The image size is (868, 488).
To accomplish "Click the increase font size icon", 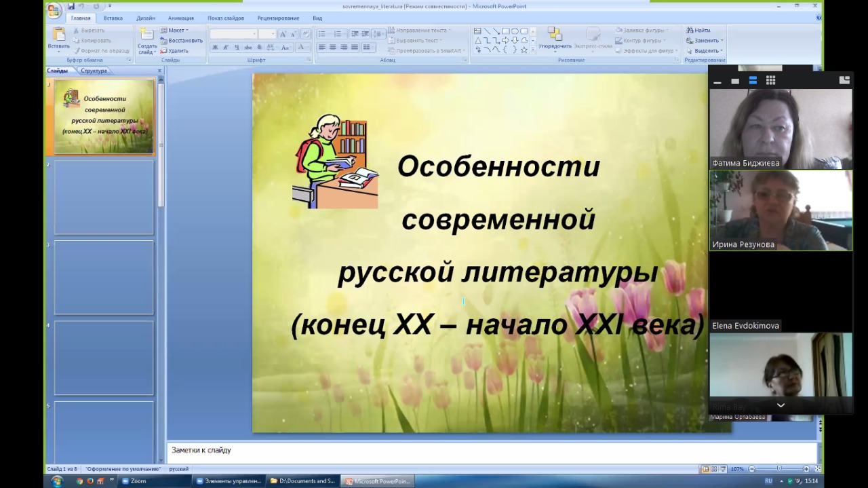I will 283,34.
